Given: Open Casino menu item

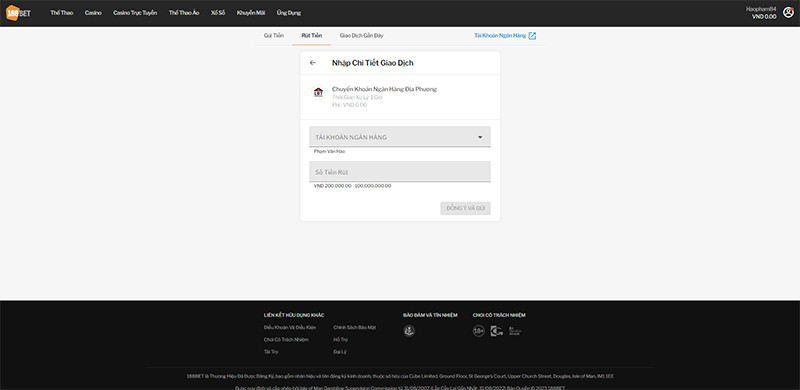Looking at the screenshot, I should [93, 13].
